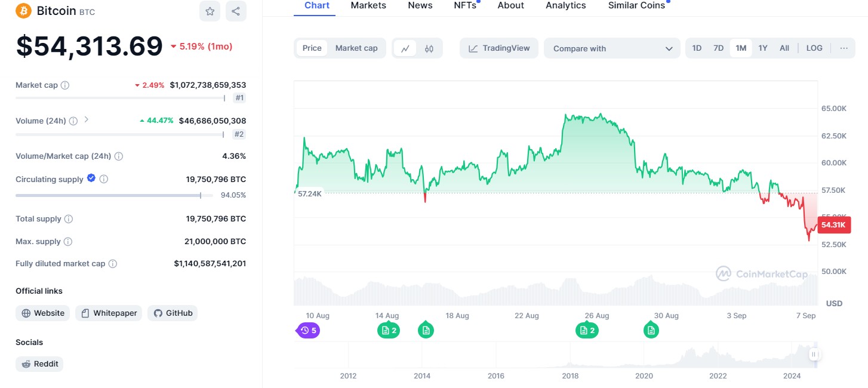
Task: Open news marker near 26 Aug
Action: point(587,330)
